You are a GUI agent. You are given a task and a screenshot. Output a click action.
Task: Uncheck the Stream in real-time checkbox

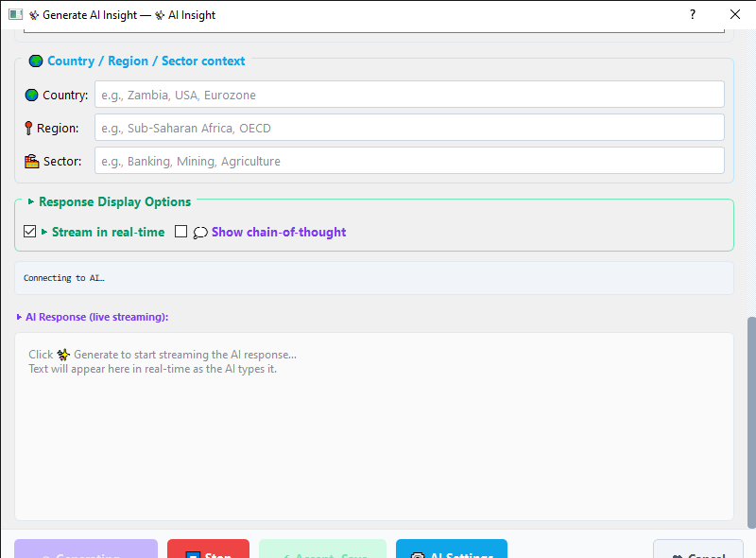coord(30,232)
